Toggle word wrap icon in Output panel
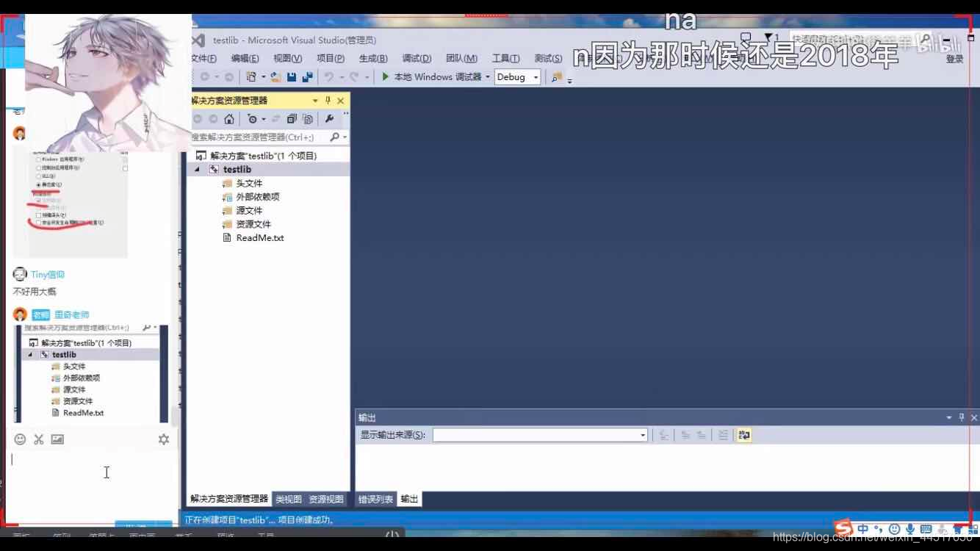Viewport: 980px width, 551px height. 744,435
